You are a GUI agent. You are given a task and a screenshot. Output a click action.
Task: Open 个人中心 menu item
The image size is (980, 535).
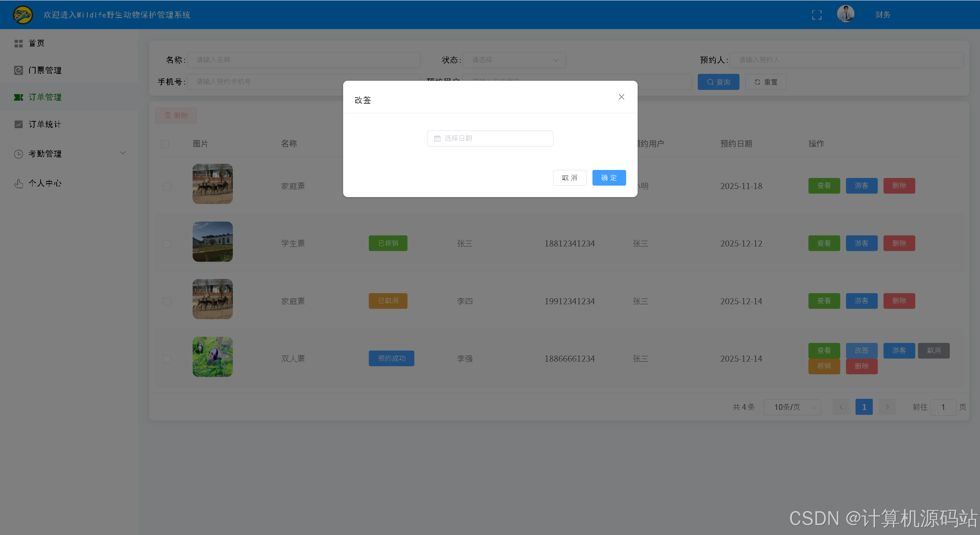69,183
